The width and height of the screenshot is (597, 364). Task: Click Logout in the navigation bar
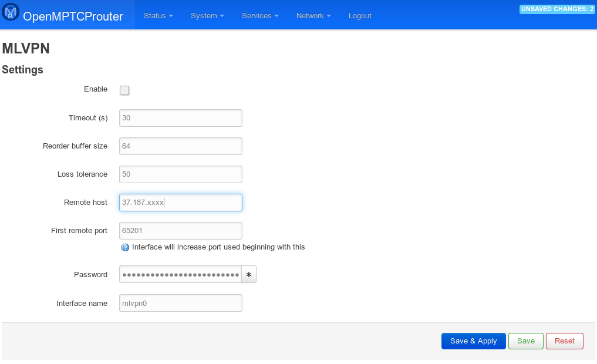(360, 16)
